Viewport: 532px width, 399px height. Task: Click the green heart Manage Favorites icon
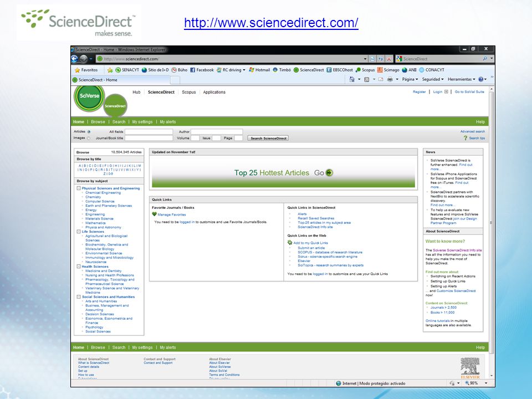click(x=155, y=214)
